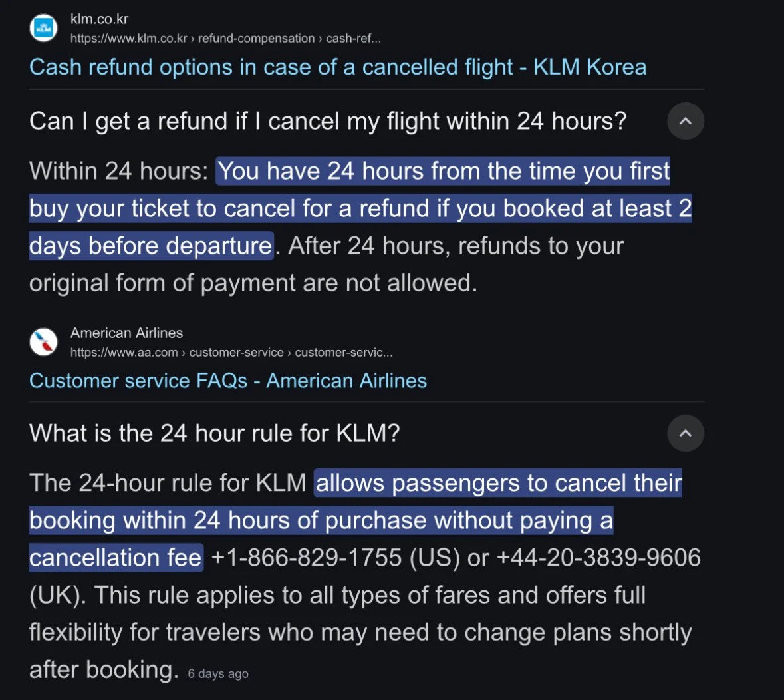784x700 pixels.
Task: Click highlighted text about cancelling without a cancellation fee
Action: [321, 520]
